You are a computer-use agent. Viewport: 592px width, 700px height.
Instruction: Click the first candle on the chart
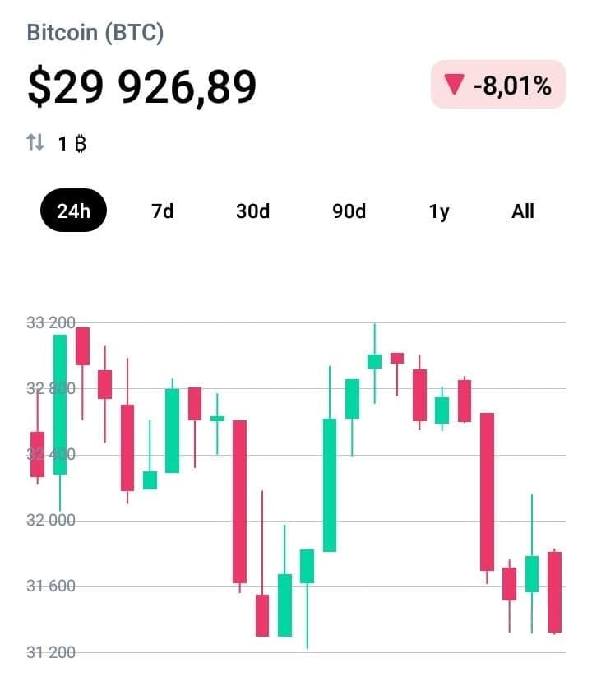(x=37, y=454)
